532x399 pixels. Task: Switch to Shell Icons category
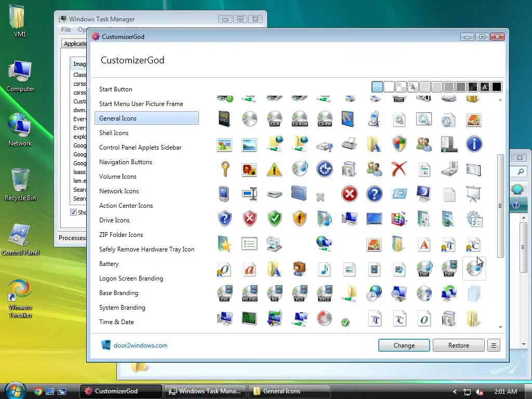point(114,133)
